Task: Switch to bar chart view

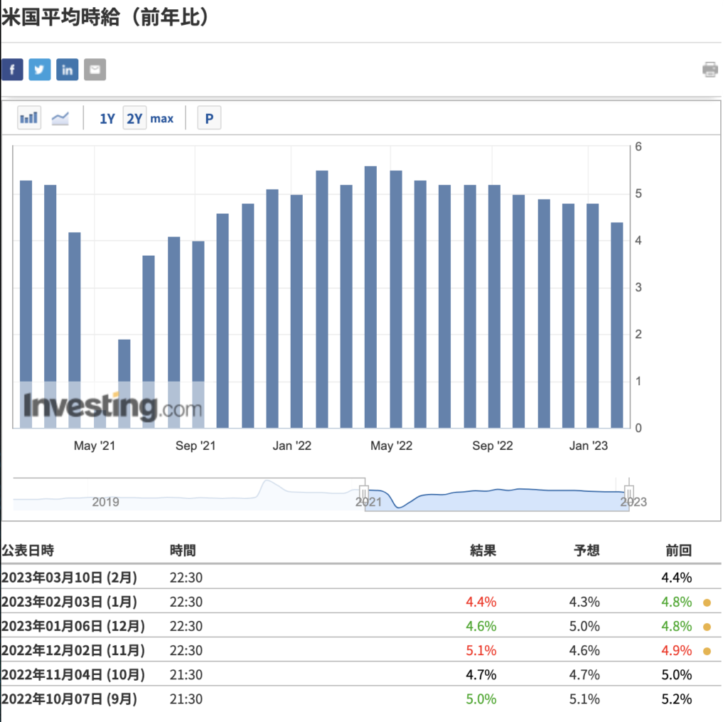Action: [28, 118]
